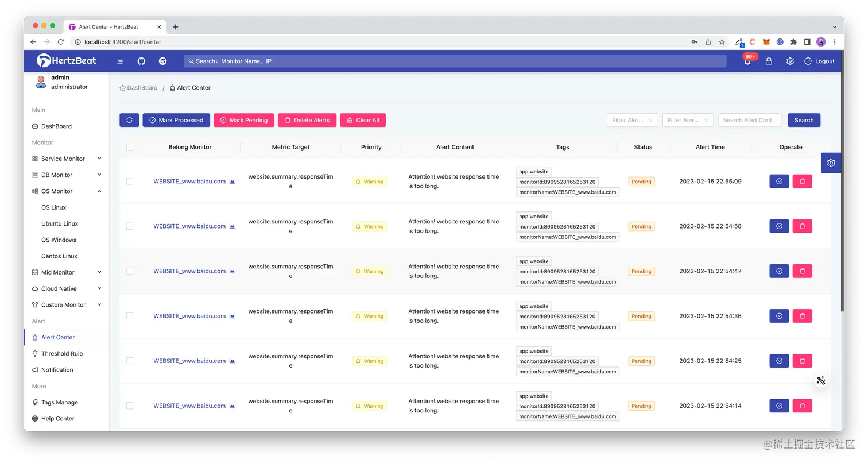Viewport: 868px width, 463px height.
Task: Delete the alert from 22:55:09
Action: (x=802, y=181)
